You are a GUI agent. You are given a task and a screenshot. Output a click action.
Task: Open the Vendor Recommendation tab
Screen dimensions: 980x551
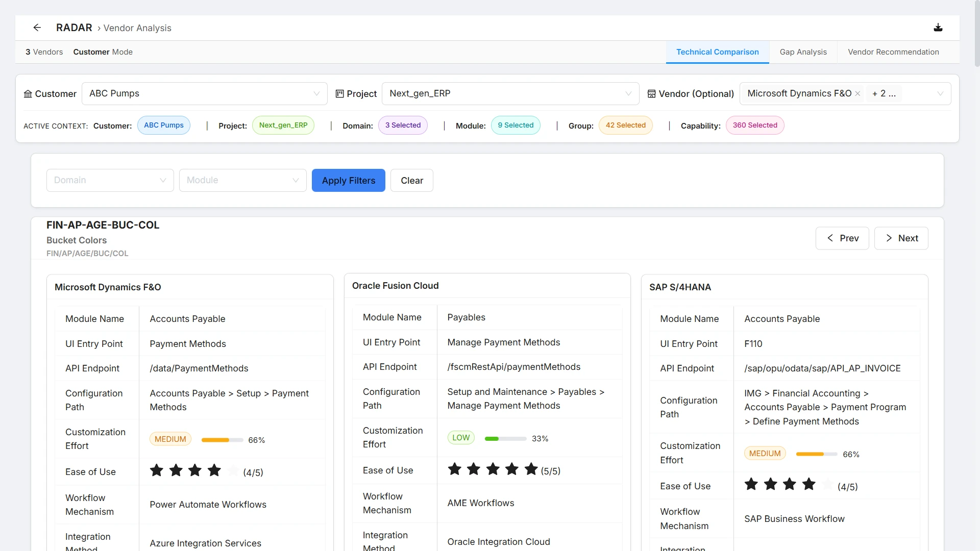(893, 52)
